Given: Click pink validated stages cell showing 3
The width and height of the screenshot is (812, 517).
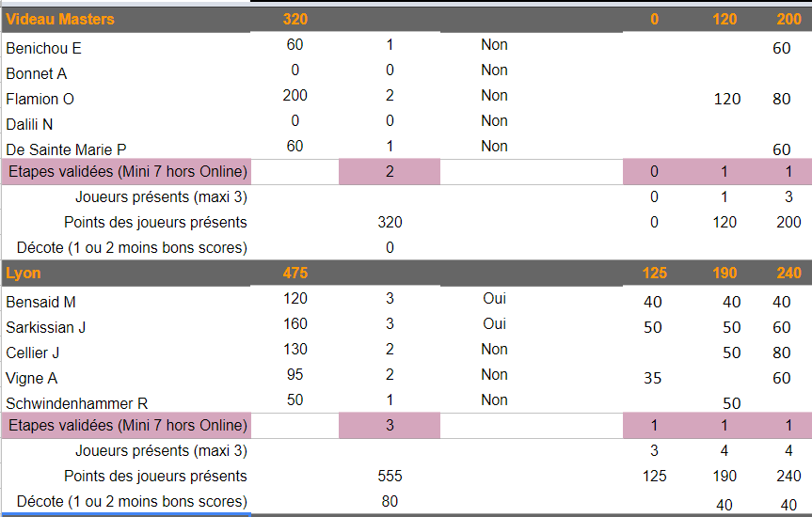Looking at the screenshot, I should tap(390, 426).
